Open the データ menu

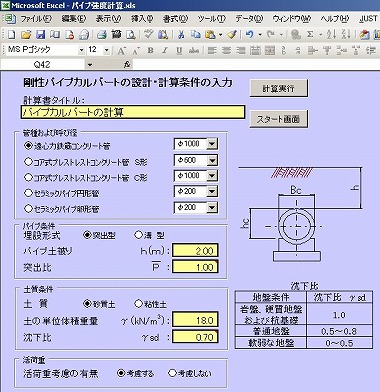click(249, 19)
